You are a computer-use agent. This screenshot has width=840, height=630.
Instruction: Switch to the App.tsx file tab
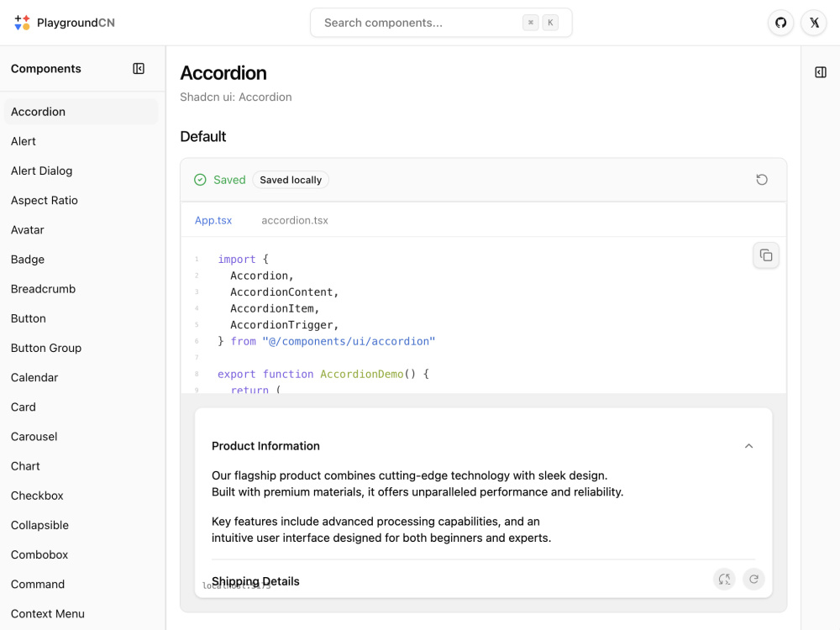[x=213, y=220]
